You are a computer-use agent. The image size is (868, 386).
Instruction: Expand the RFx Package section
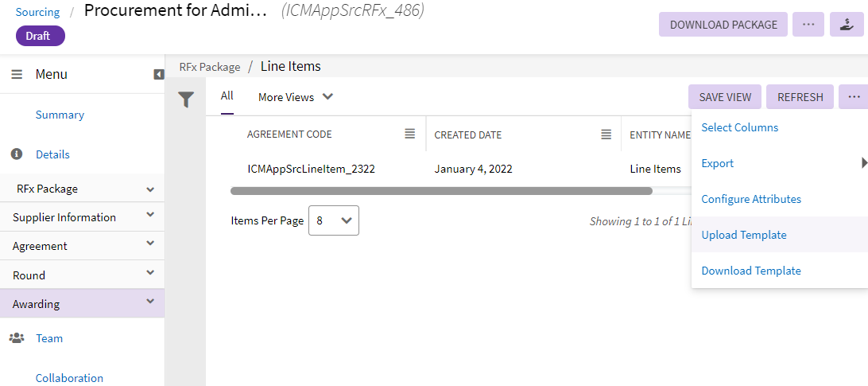point(150,189)
